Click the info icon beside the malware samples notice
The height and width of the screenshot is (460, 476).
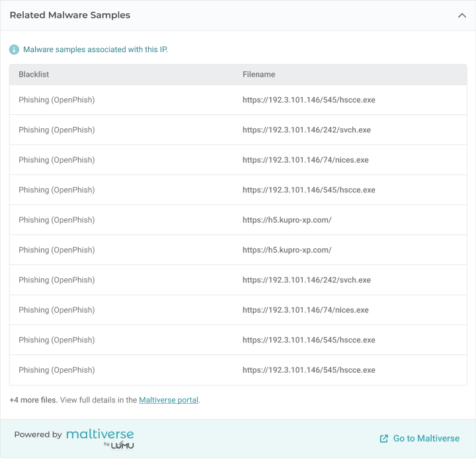[x=14, y=50]
